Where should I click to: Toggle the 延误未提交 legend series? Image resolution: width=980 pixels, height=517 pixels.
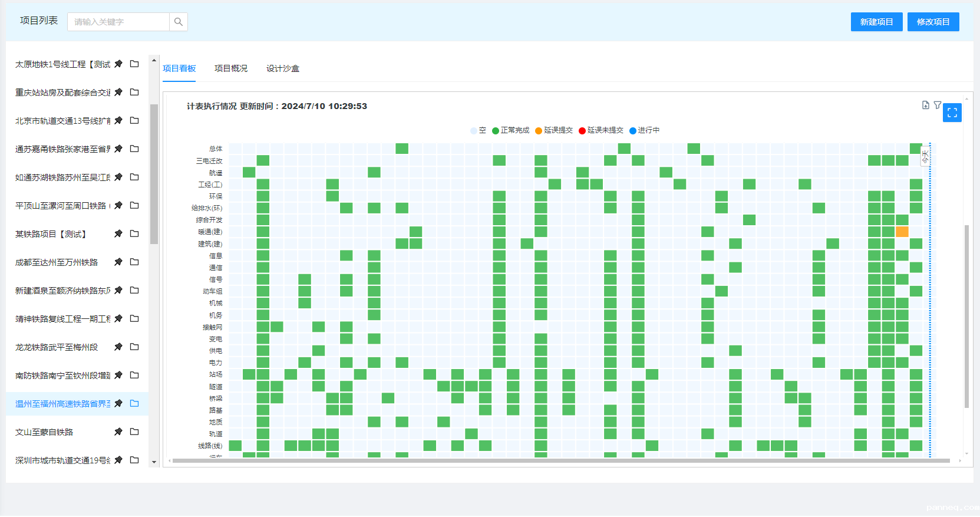pyautogui.click(x=601, y=130)
